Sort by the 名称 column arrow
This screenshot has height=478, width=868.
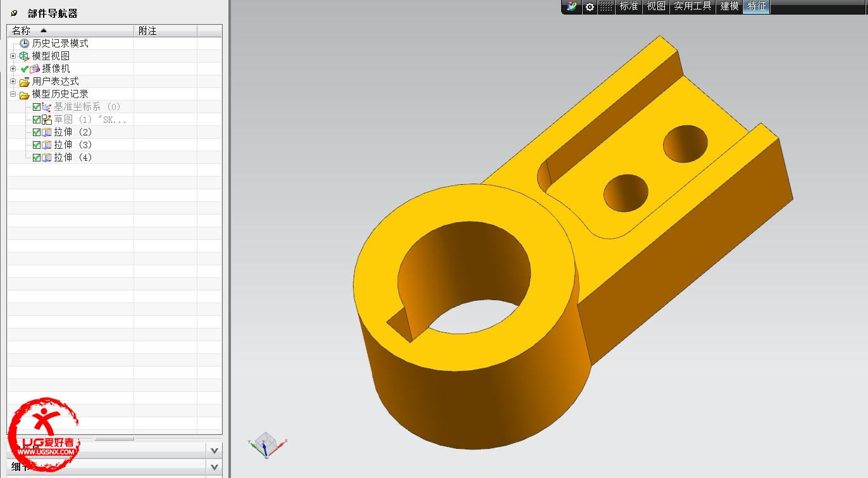coord(44,30)
